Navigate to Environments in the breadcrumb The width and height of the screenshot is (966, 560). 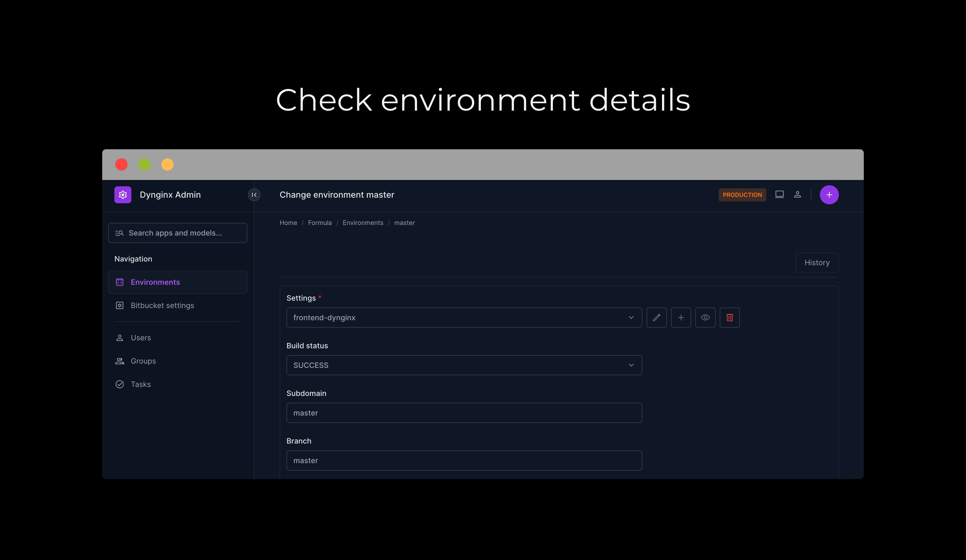click(x=363, y=223)
